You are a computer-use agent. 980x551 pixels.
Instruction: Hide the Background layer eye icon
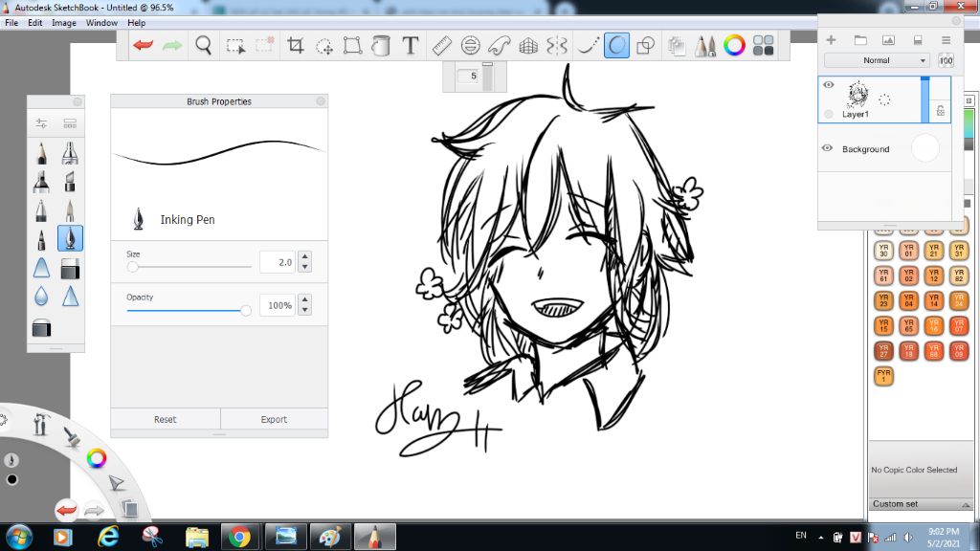(x=828, y=148)
